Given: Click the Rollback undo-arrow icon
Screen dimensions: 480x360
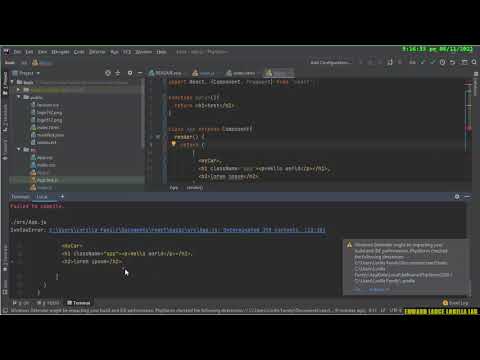Looking at the screenshot, I should [x=452, y=62].
